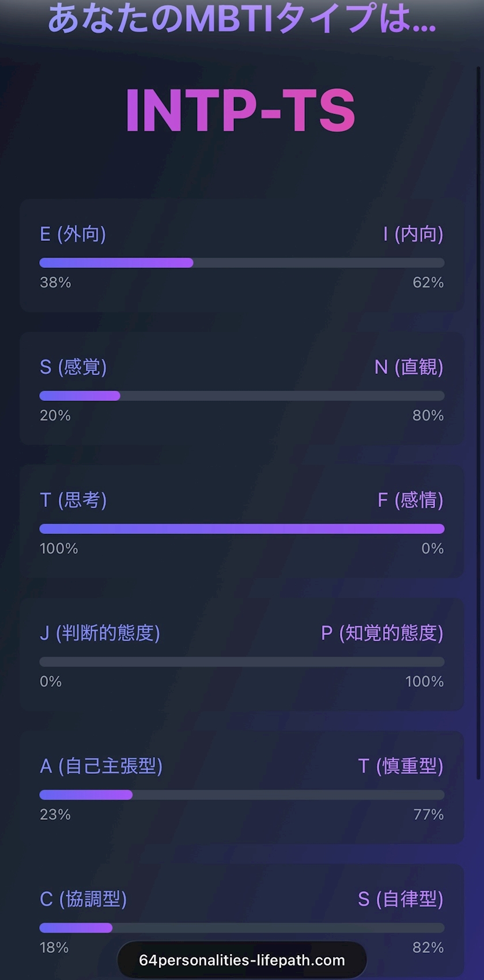Screen dimensions: 484x980
Task: Click the N (直観) label
Action: click(409, 367)
